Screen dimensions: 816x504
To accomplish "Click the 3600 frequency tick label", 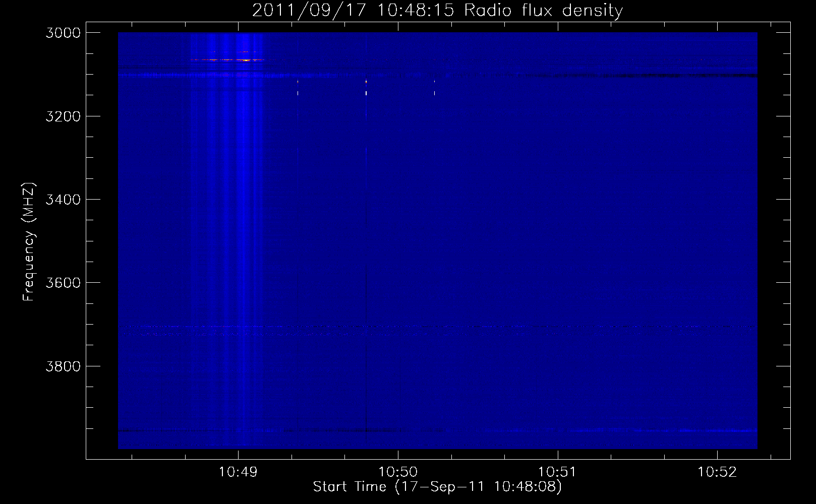I will click(63, 283).
